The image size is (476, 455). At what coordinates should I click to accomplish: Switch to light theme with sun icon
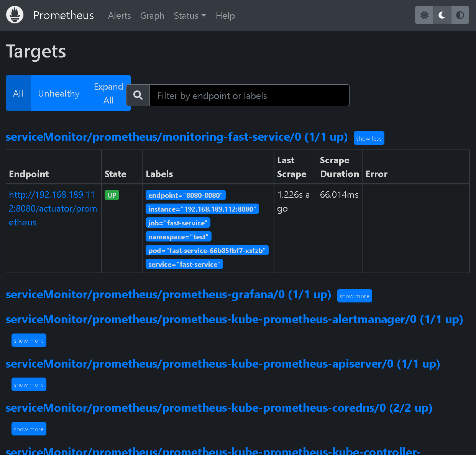424,15
